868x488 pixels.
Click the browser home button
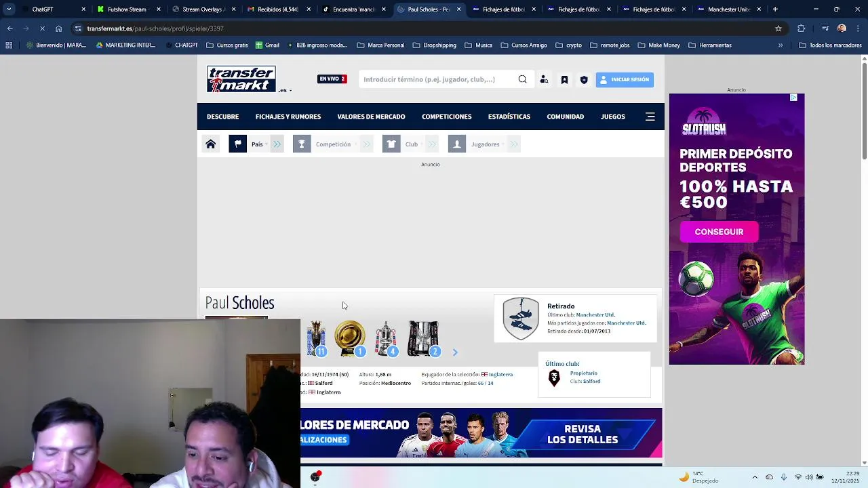pyautogui.click(x=58, y=28)
